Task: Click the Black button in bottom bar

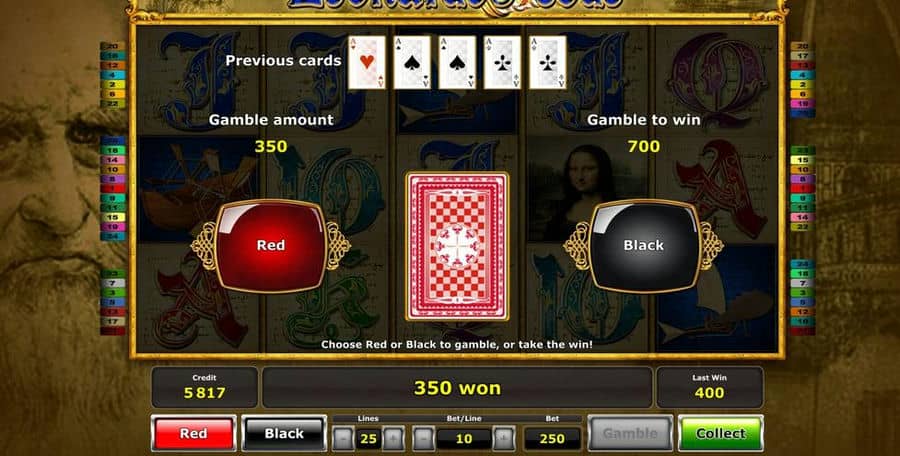Action: pos(284,433)
